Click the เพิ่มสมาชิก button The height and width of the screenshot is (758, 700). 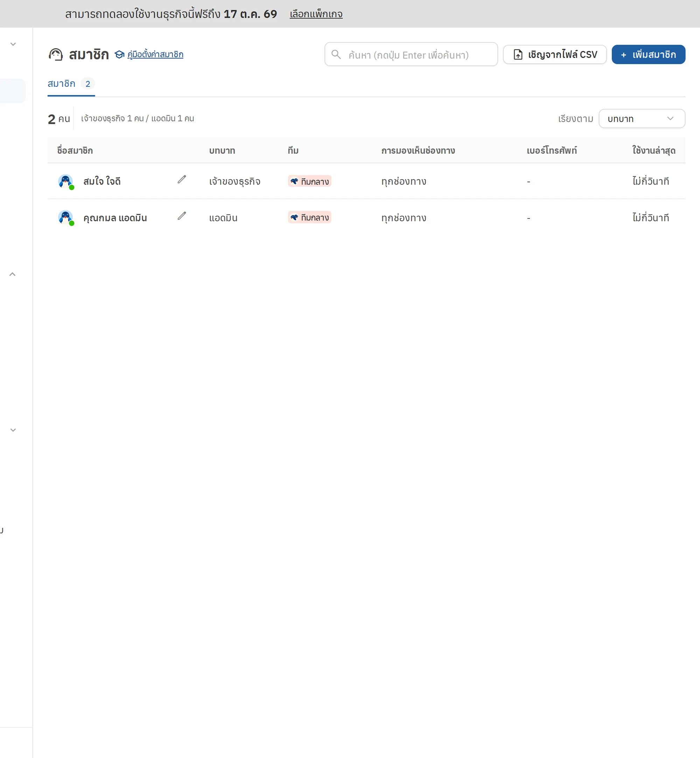point(649,55)
